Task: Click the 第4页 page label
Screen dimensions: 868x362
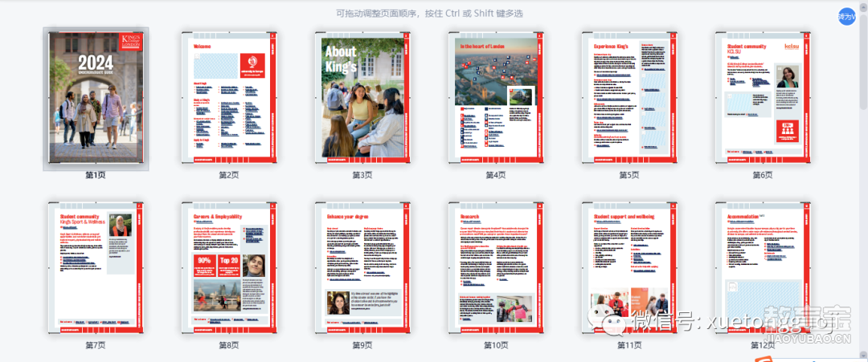Action: [496, 175]
